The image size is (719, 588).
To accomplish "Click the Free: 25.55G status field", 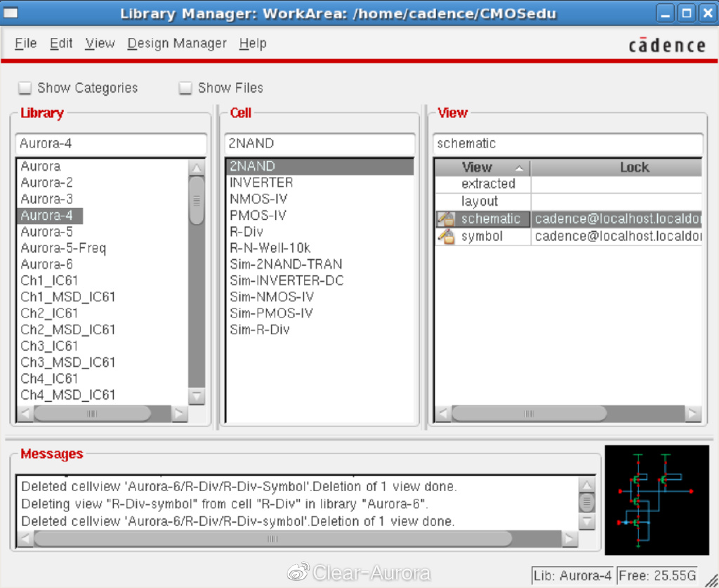I will coord(657,575).
